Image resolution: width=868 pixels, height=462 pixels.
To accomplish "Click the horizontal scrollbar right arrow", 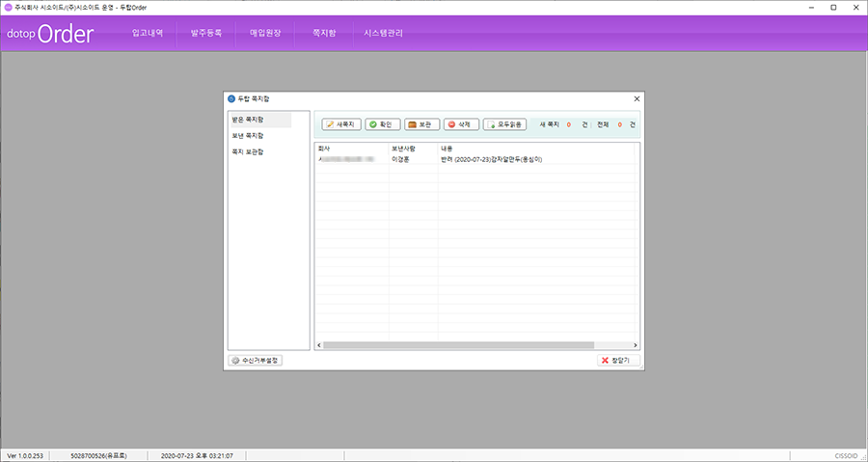I will (x=635, y=344).
